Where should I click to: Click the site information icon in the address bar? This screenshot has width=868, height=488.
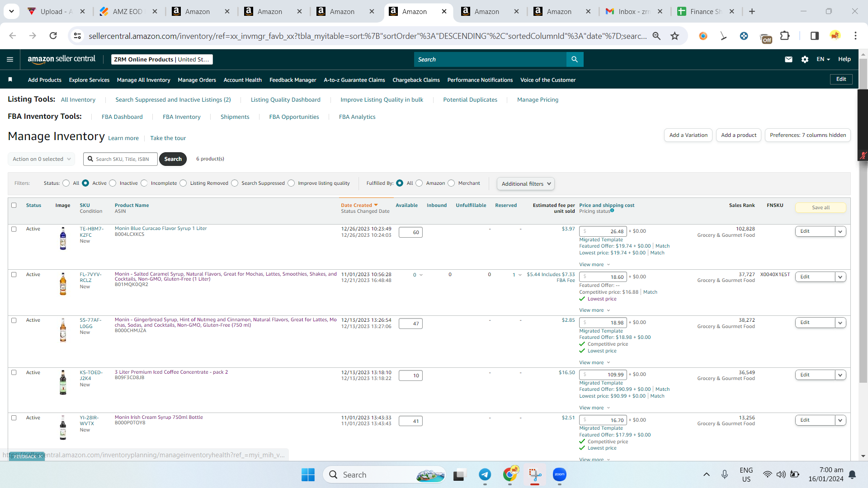(77, 36)
